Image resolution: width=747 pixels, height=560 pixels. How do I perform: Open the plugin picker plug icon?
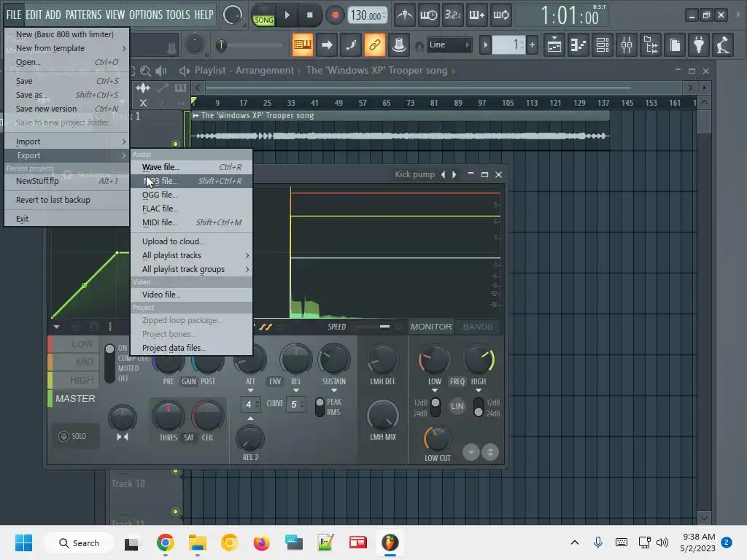[x=699, y=45]
